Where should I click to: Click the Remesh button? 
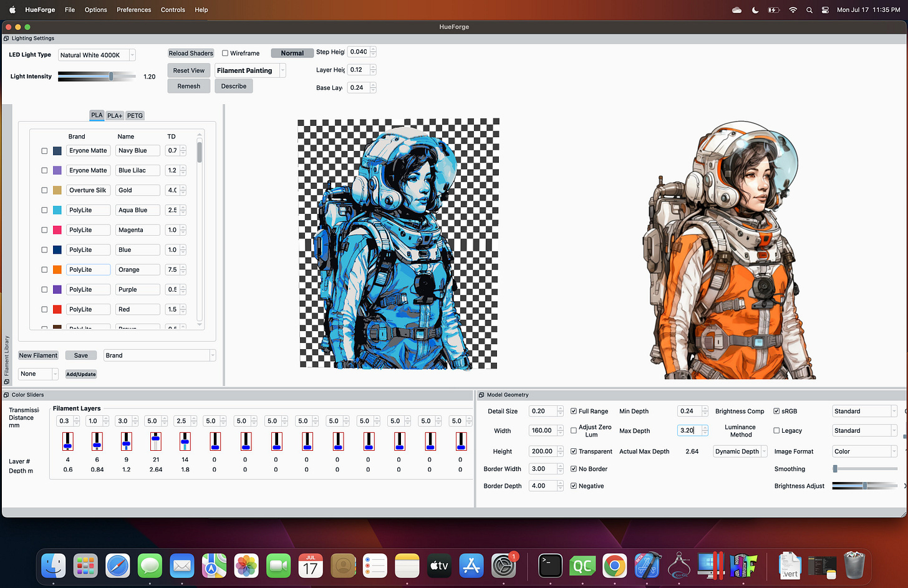(x=189, y=86)
